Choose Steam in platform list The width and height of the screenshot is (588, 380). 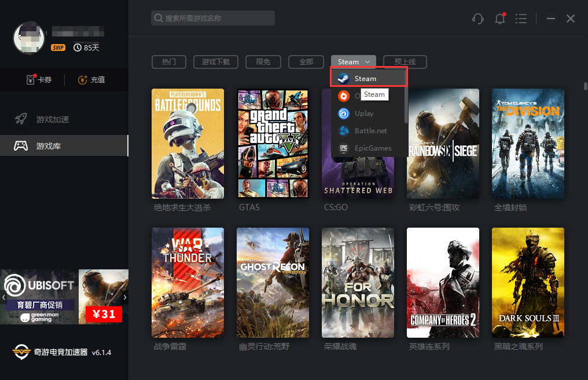369,78
